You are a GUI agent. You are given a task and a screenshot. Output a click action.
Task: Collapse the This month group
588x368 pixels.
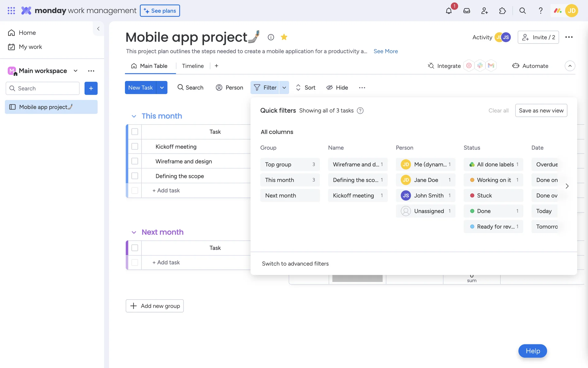pos(134,116)
